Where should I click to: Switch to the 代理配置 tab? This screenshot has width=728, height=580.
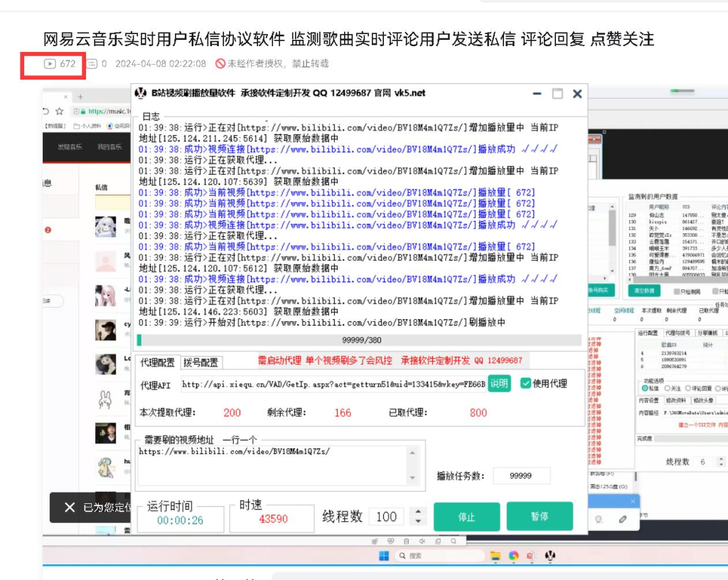click(157, 362)
